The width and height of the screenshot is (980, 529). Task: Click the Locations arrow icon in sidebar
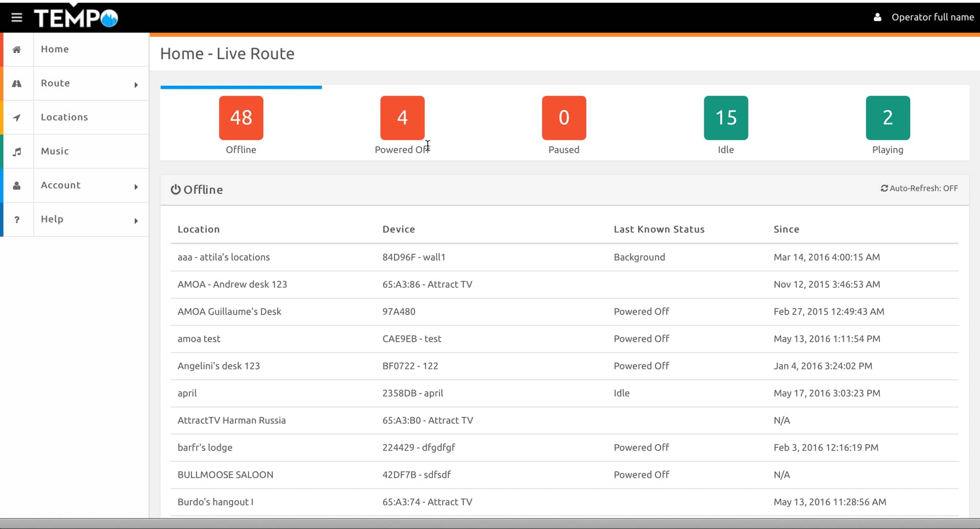tap(17, 118)
